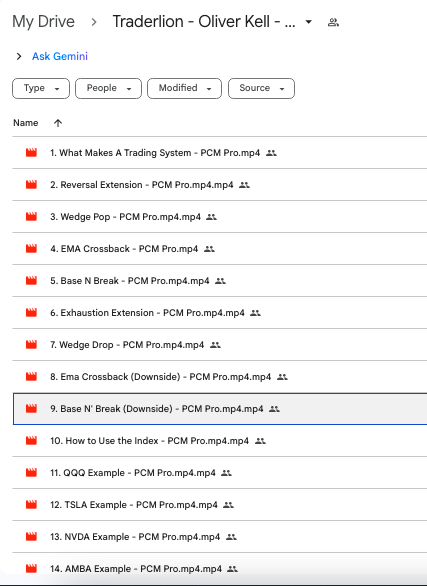Click video icon for NVDA Example file
427x586 pixels.
(x=31, y=536)
